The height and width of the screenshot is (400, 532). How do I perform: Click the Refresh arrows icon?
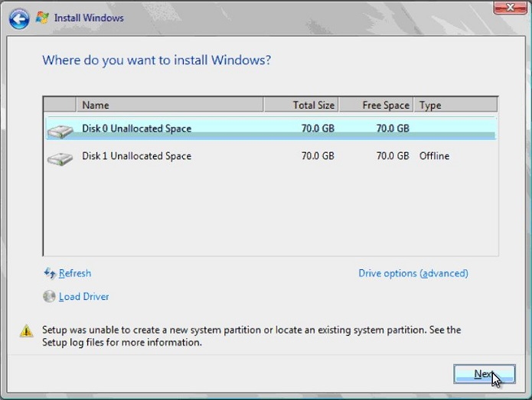tap(50, 273)
